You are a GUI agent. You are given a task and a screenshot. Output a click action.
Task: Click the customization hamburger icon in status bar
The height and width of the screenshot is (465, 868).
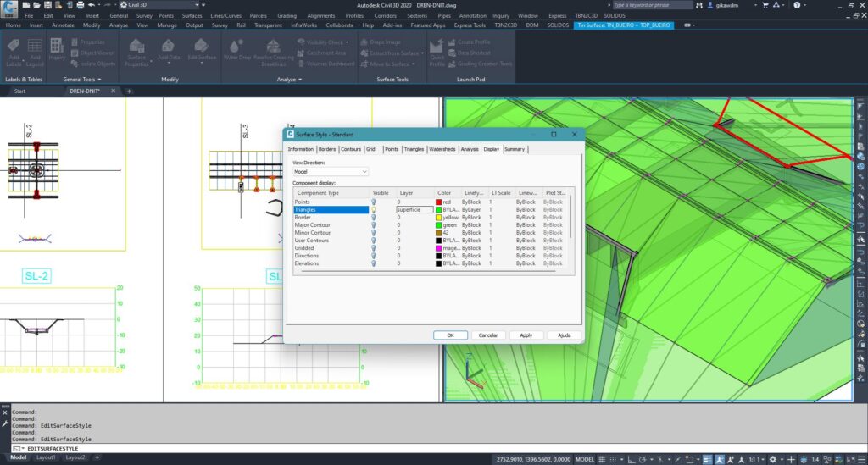[x=861, y=459]
